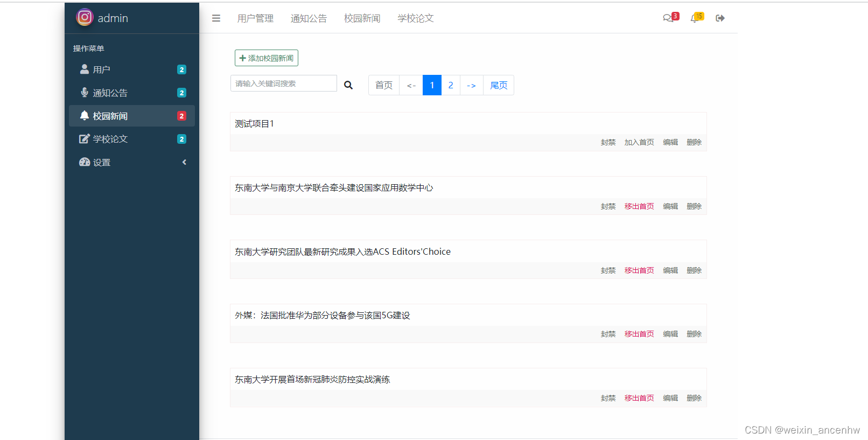Click the previous page <- button
Viewport: 868px width, 440px height.
pyautogui.click(x=411, y=85)
